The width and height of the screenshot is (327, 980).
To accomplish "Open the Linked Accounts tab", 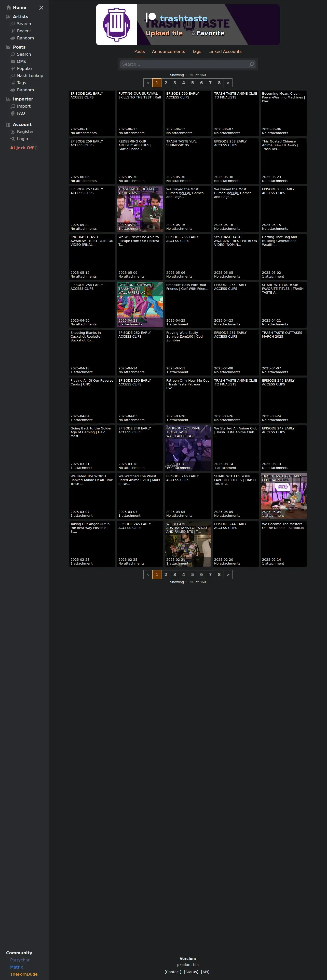I will click(225, 52).
